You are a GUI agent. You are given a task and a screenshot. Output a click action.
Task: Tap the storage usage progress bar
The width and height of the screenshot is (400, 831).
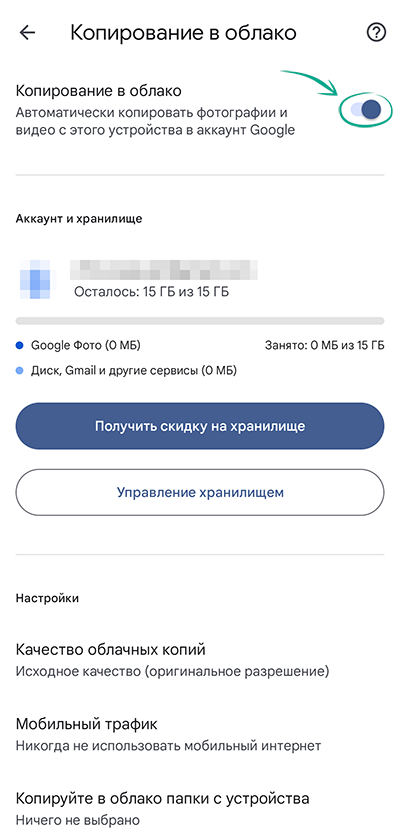tap(200, 321)
